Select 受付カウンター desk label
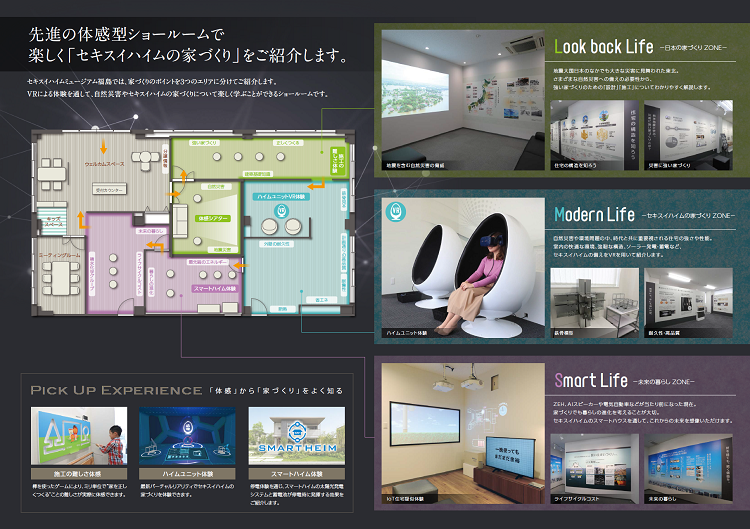750x529 pixels. click(109, 190)
